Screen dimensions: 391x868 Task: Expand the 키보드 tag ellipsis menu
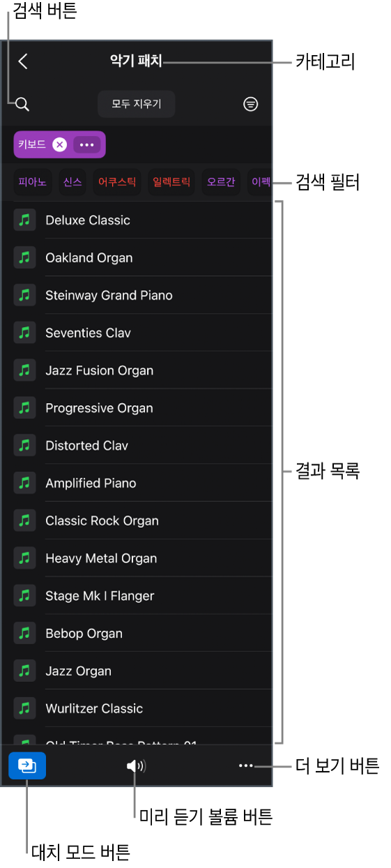click(86, 144)
